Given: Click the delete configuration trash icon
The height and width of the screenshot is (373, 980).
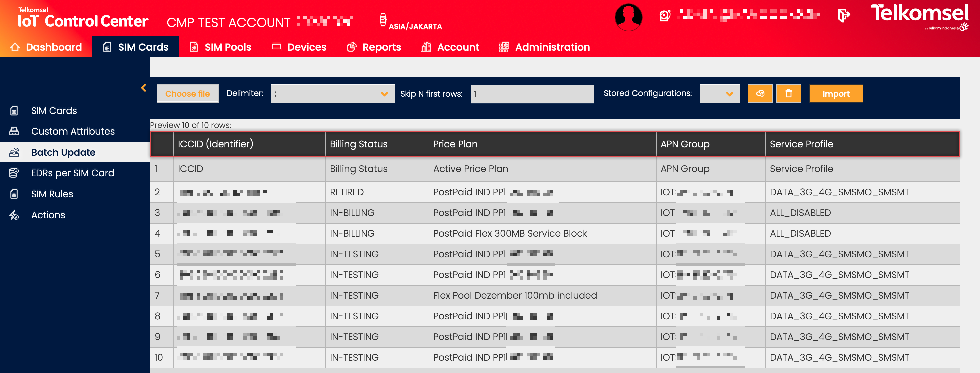Looking at the screenshot, I should pos(788,94).
